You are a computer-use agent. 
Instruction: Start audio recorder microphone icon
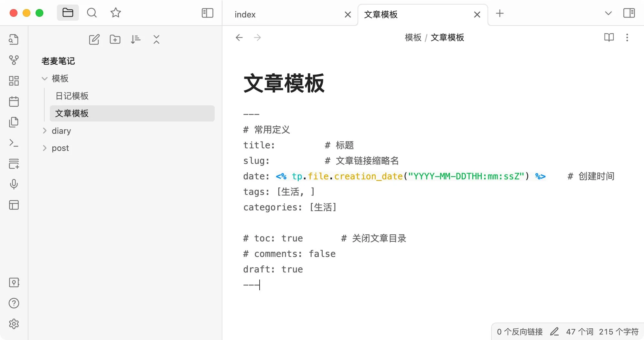14,184
